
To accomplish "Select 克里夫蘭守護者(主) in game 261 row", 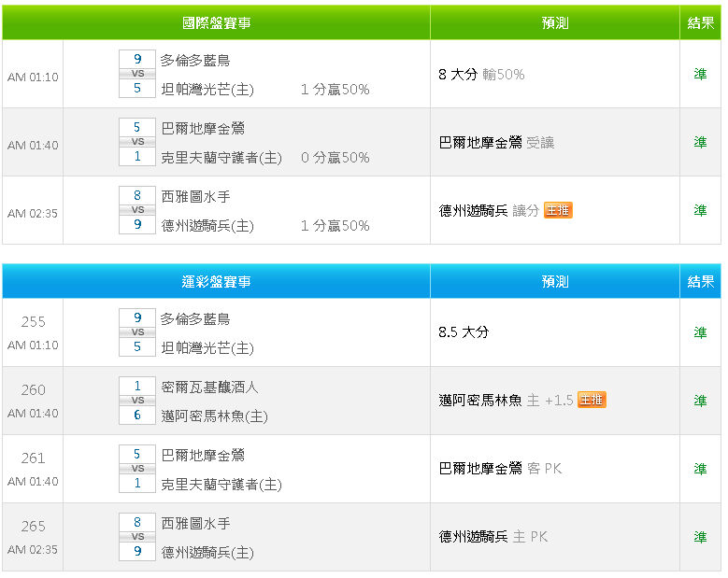I will coord(221,485).
